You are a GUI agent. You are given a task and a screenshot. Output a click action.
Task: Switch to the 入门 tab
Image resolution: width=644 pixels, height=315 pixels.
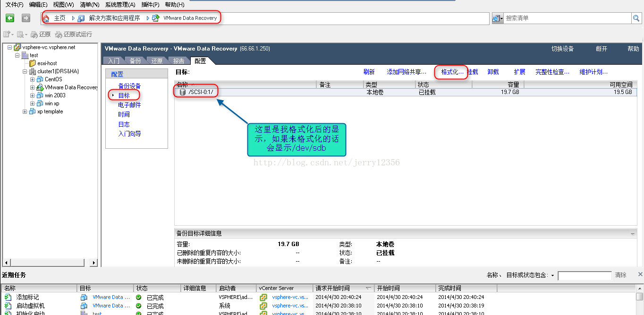coord(113,61)
